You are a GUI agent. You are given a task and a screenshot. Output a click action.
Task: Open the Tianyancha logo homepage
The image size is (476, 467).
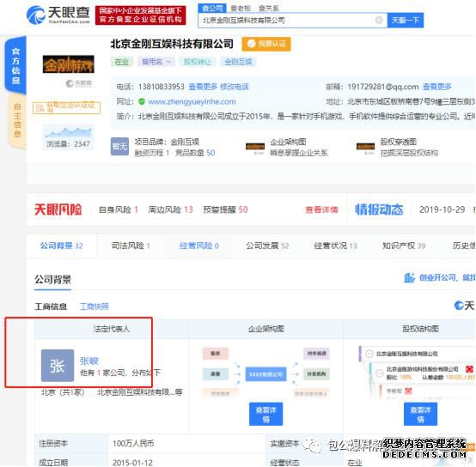point(58,15)
